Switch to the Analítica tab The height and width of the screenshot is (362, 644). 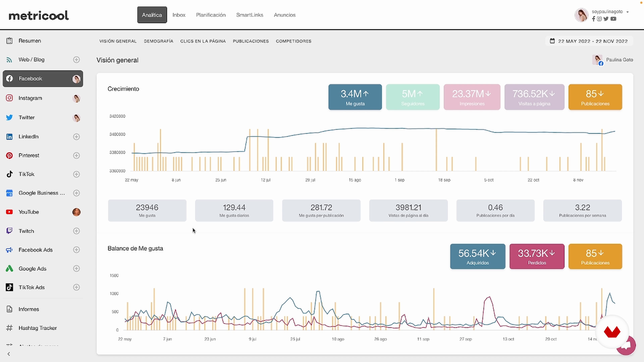coord(152,15)
